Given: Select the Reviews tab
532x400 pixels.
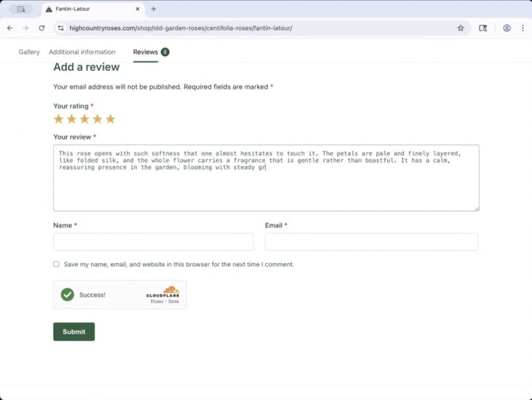Looking at the screenshot, I should pos(145,52).
